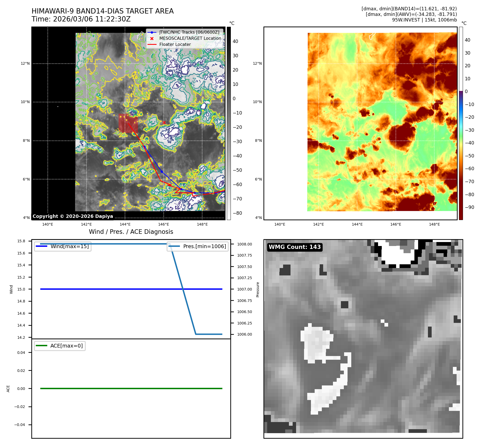Click the HIMAWARI-9 BAND14-DIAS TARGET AREA heading
481x448 pixels.
click(102, 11)
